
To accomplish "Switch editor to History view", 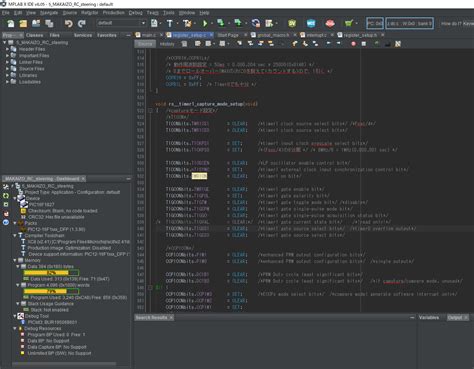I will point(167,44).
